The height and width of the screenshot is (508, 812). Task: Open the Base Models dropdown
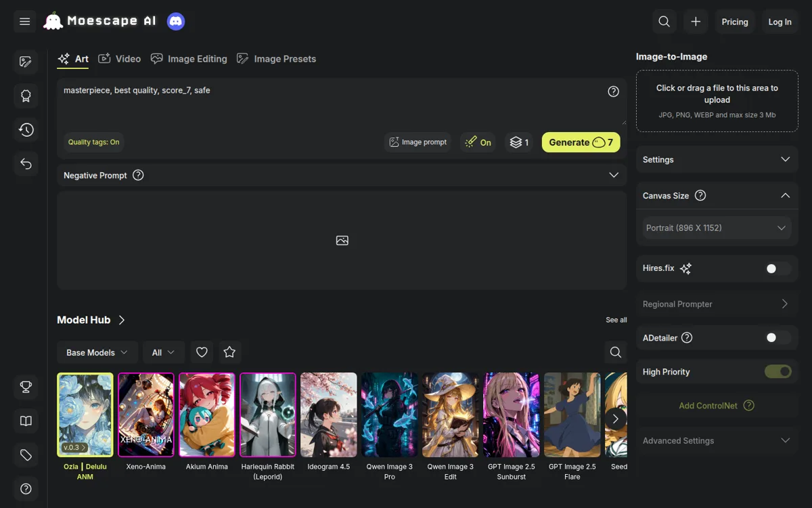pos(97,352)
